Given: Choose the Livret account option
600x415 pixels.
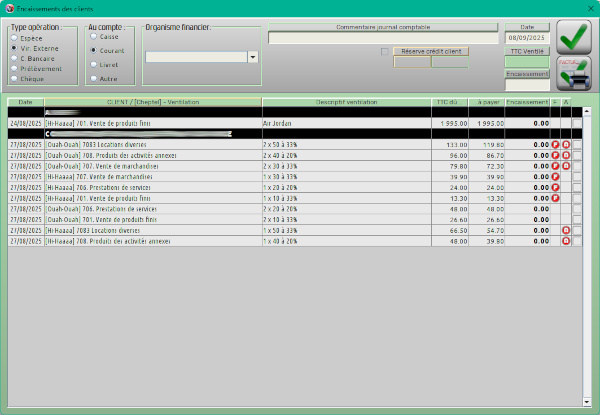Looking at the screenshot, I should (91, 64).
